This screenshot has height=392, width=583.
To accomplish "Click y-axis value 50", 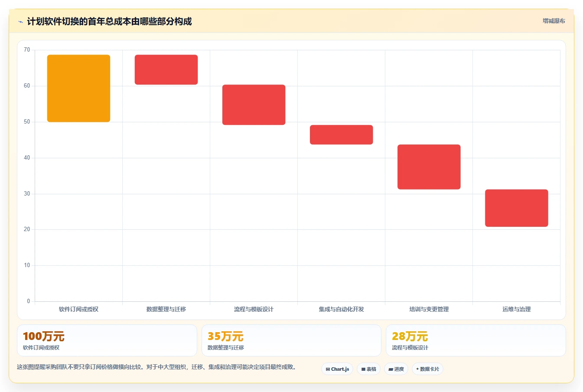I will [27, 122].
